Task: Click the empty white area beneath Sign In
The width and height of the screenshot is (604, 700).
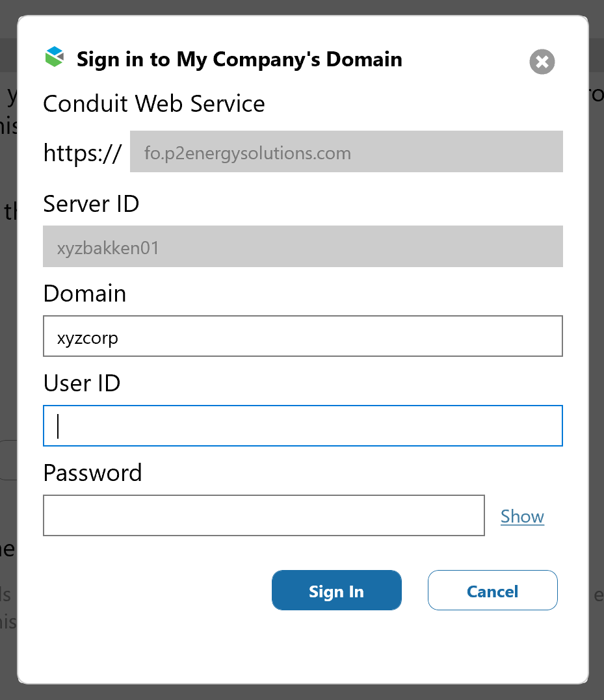Action: (336, 647)
